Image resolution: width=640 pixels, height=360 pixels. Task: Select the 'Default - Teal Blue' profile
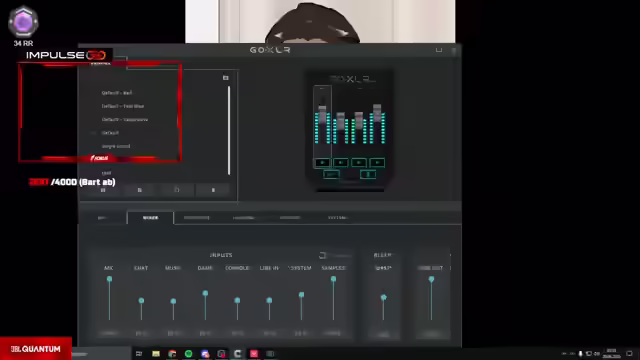pyautogui.click(x=122, y=106)
